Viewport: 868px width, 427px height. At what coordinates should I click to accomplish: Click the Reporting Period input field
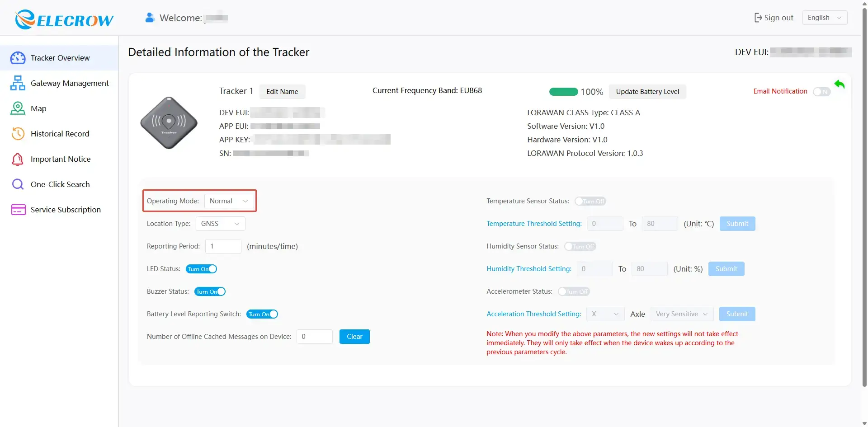tap(223, 246)
